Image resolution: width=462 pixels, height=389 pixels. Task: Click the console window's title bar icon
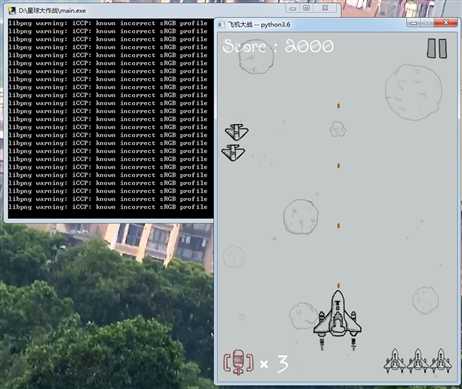12,10
